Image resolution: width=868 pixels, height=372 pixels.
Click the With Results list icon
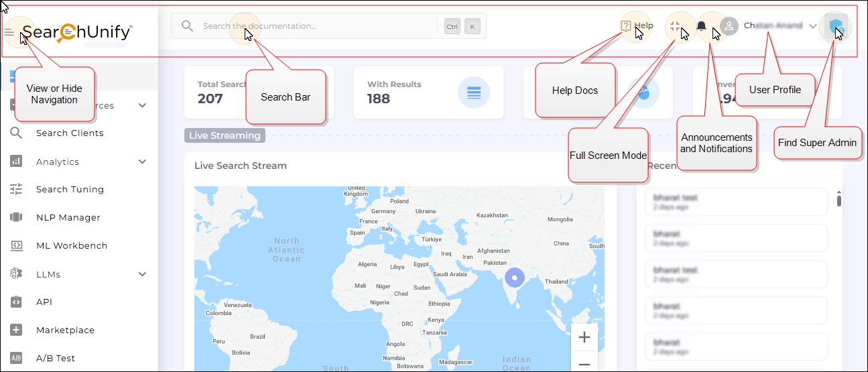tap(474, 93)
